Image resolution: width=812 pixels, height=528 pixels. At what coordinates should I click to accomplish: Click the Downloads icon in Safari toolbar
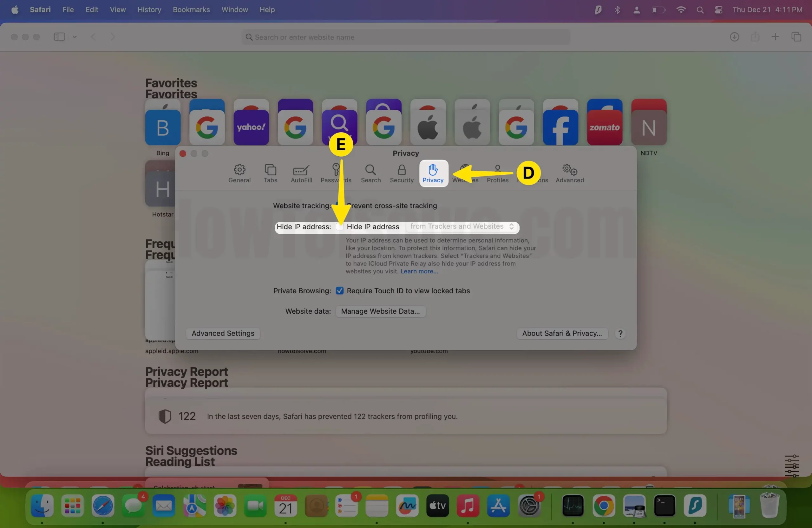(734, 37)
